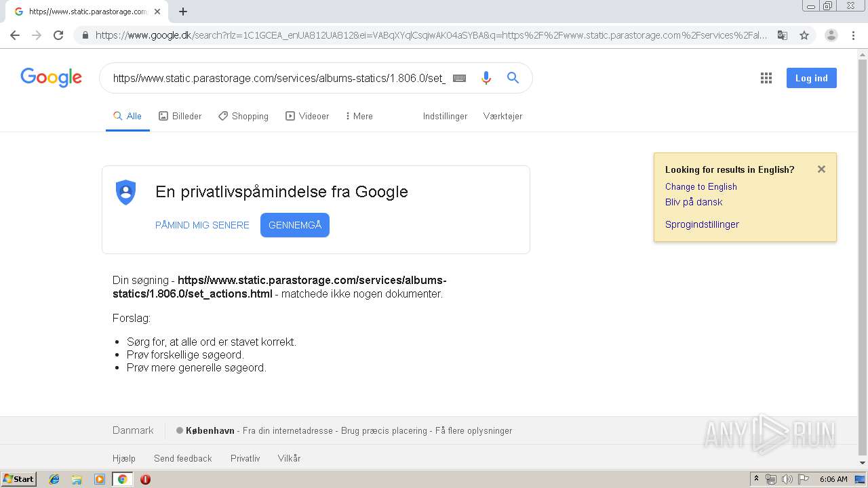Open the Action Center flag icon
Viewport: 868px width, 488px height.
click(804, 479)
